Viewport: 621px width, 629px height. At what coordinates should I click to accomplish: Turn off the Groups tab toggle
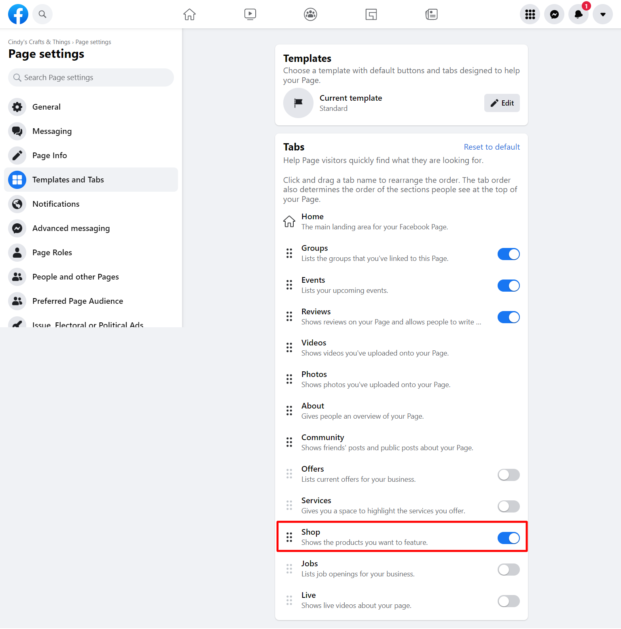508,254
